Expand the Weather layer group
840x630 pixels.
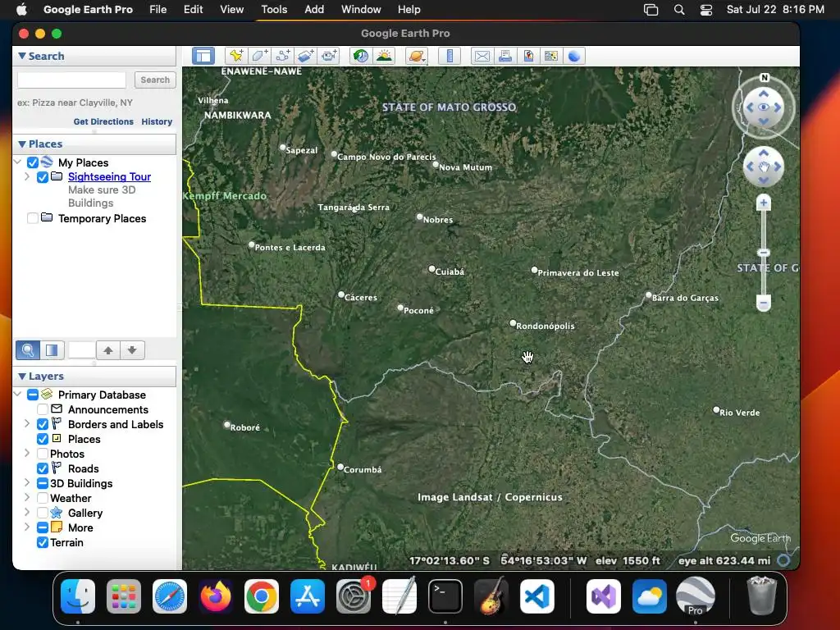(x=27, y=498)
